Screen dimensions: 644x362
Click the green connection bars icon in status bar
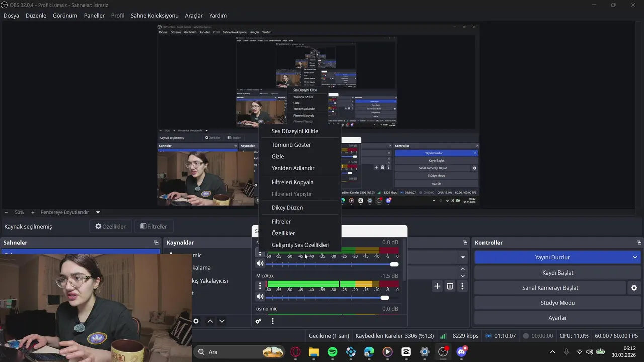click(443, 336)
